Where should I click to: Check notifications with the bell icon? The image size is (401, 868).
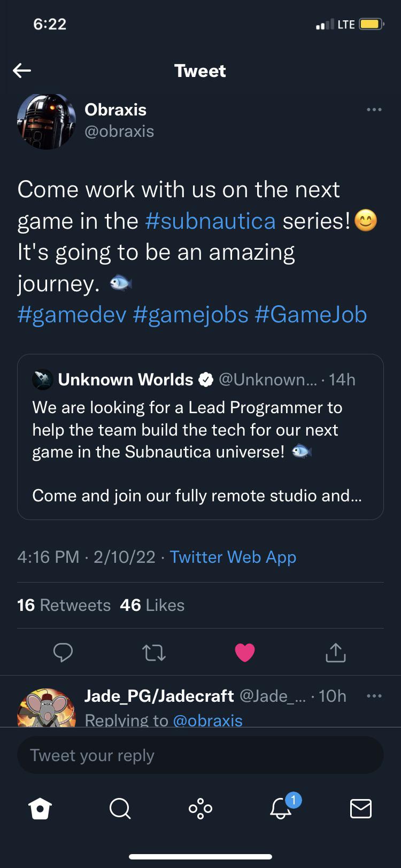(x=280, y=809)
